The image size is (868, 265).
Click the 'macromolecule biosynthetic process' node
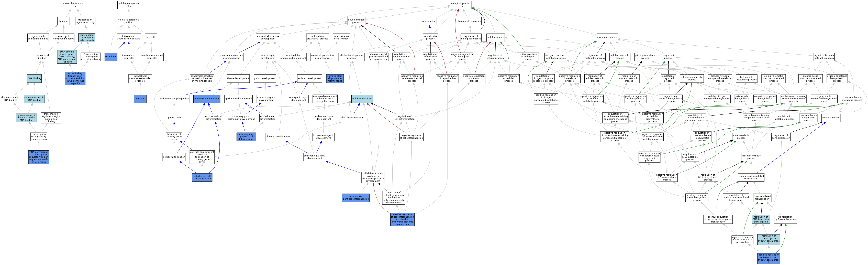pos(808,118)
